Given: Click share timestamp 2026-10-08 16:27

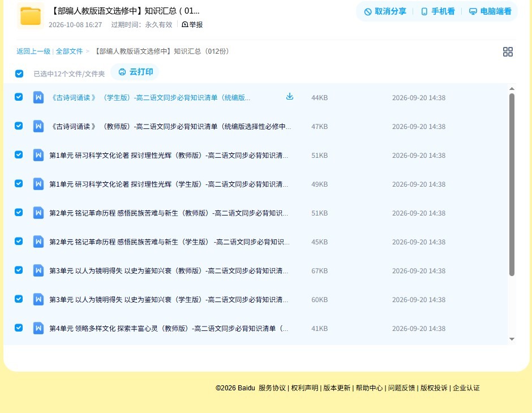Looking at the screenshot, I should point(75,25).
